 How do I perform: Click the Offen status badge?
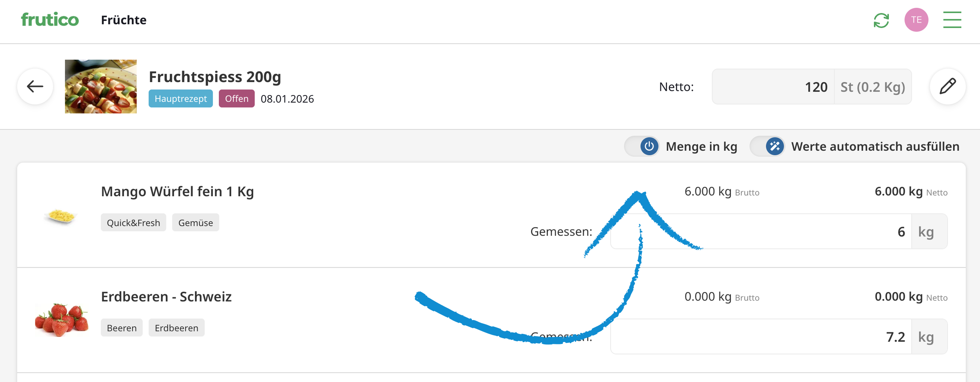pos(236,99)
